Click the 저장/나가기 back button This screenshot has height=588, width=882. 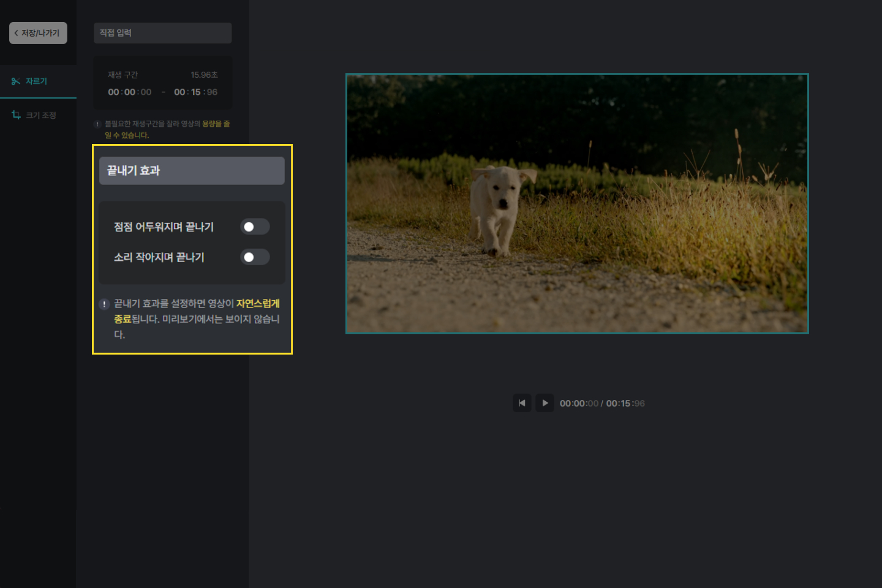38,33
